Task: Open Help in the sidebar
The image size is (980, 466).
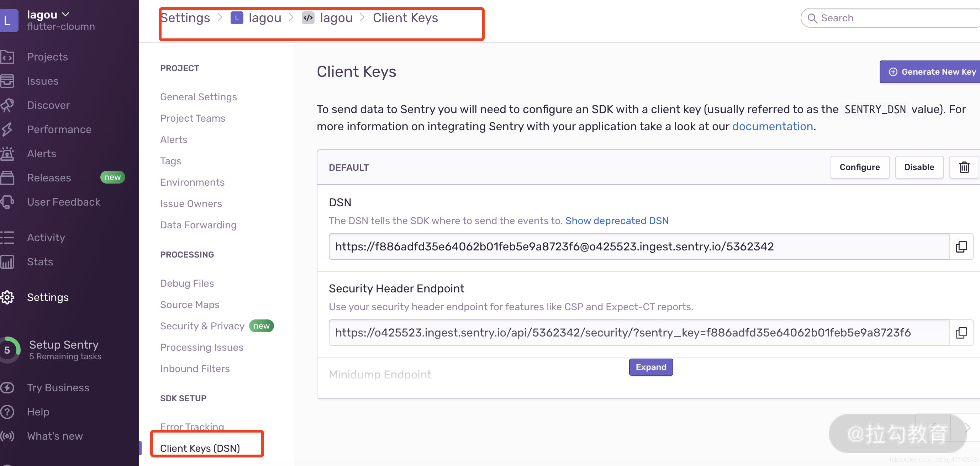Action: 38,412
